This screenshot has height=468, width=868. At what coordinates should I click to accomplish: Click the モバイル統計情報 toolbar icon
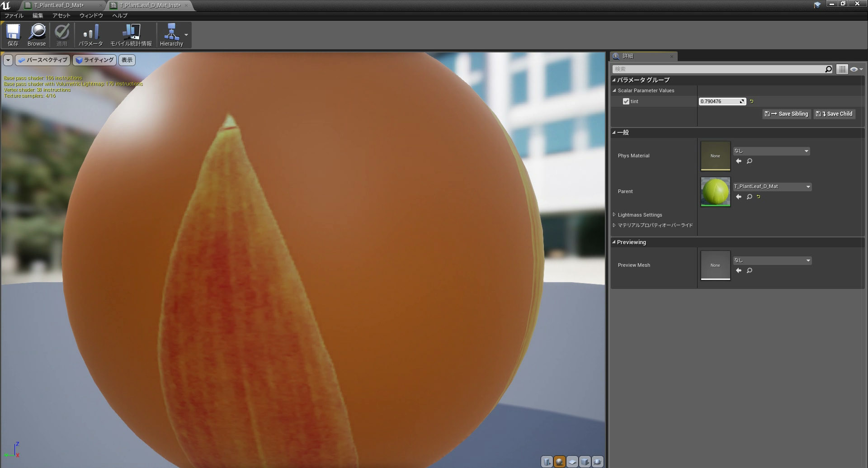[131, 34]
